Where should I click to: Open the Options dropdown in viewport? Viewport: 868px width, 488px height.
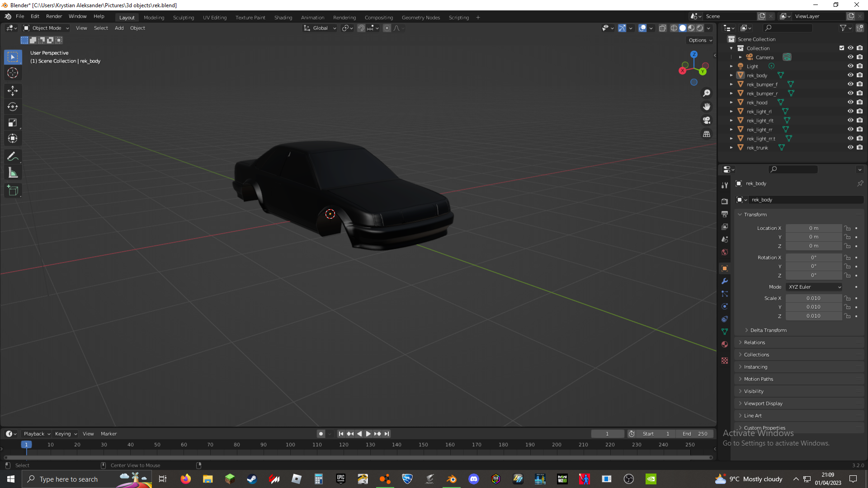(700, 40)
